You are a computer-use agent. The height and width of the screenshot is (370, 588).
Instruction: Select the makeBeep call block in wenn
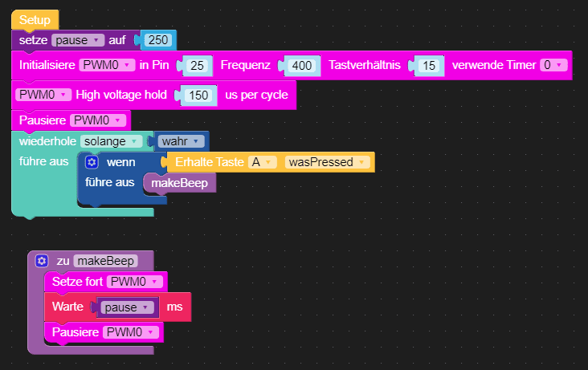coord(179,183)
